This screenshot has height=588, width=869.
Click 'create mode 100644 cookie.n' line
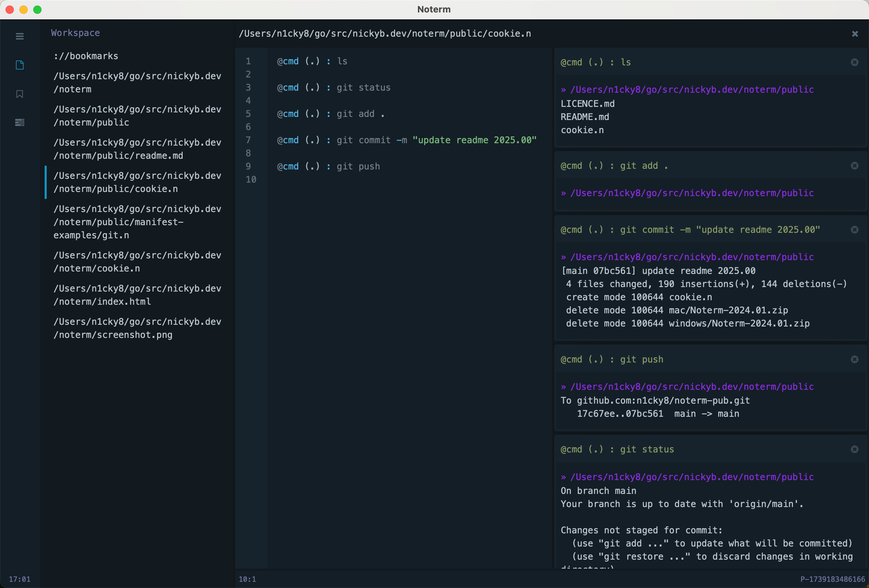[639, 297]
